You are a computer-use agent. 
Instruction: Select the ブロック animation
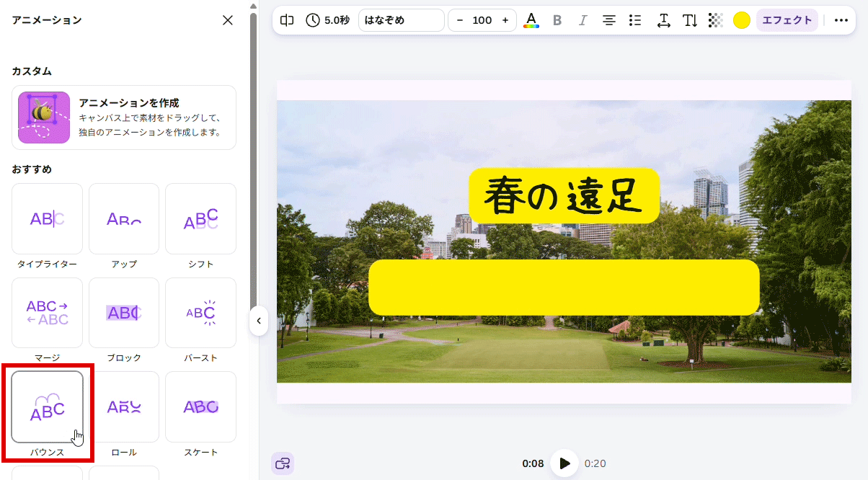tap(124, 313)
